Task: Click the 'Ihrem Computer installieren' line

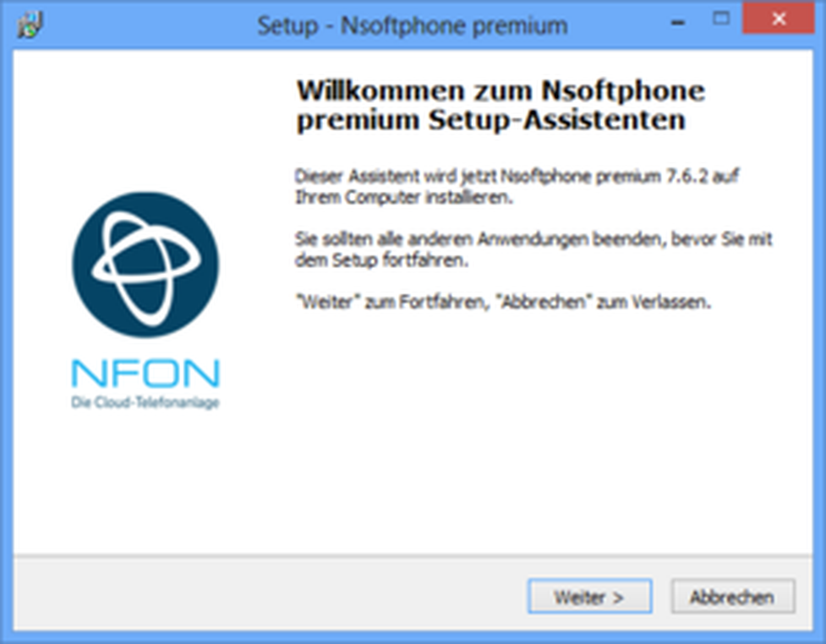Action: click(404, 198)
